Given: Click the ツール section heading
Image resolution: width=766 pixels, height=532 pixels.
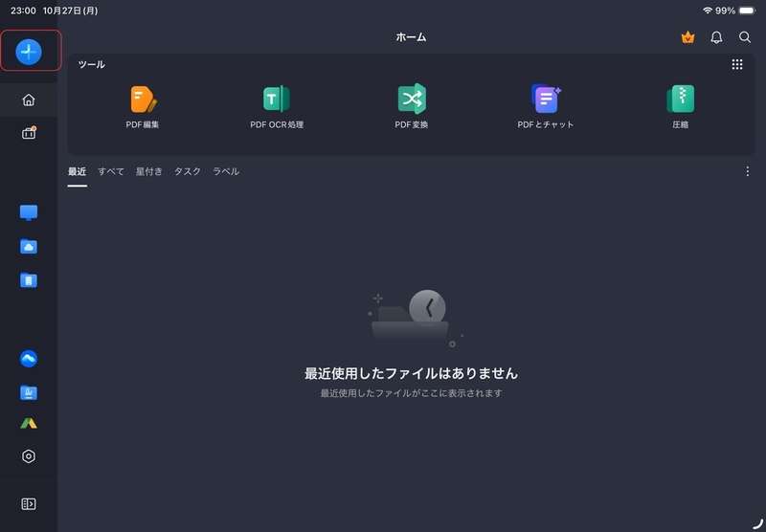Looking at the screenshot, I should (x=91, y=64).
